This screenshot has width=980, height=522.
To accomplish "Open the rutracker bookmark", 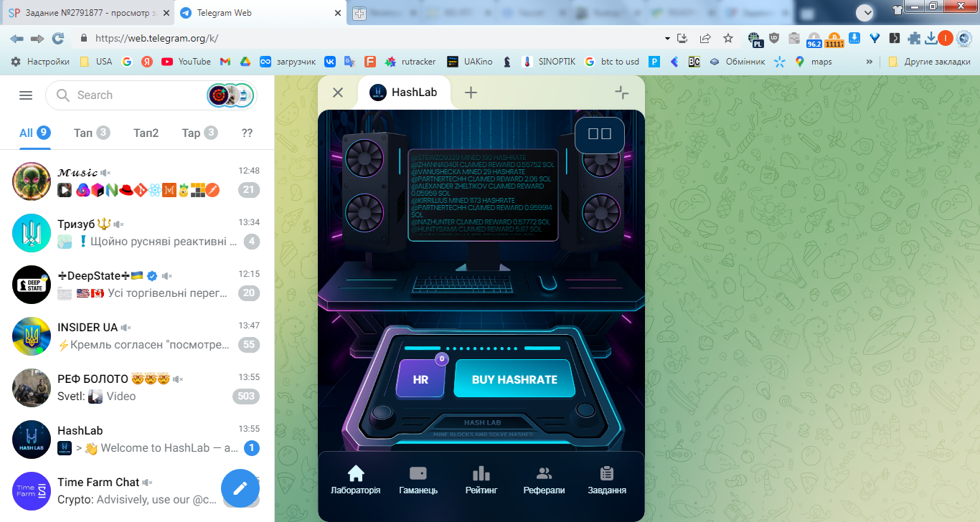I will coord(410,62).
